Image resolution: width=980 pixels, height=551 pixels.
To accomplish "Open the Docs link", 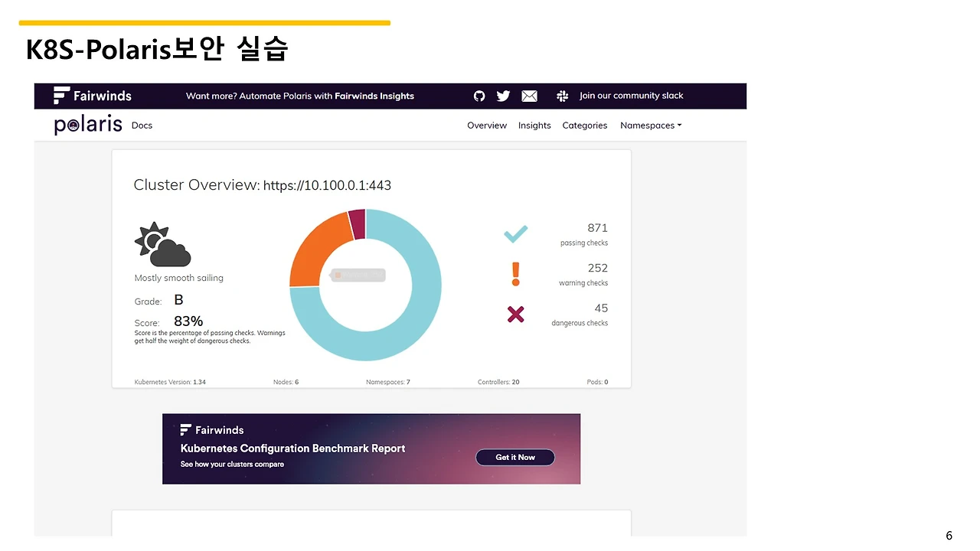I will pos(142,126).
